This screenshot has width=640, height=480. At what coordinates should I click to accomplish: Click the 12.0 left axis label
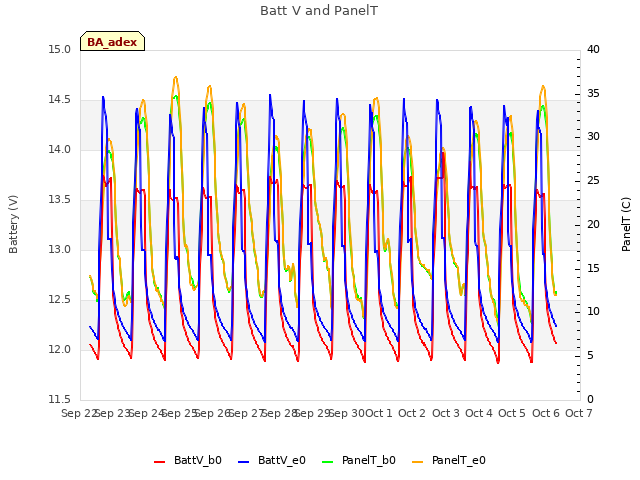pos(60,349)
